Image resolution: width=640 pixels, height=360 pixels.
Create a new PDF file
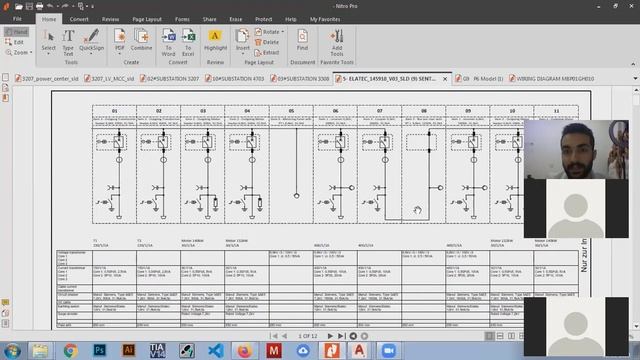coord(120,42)
